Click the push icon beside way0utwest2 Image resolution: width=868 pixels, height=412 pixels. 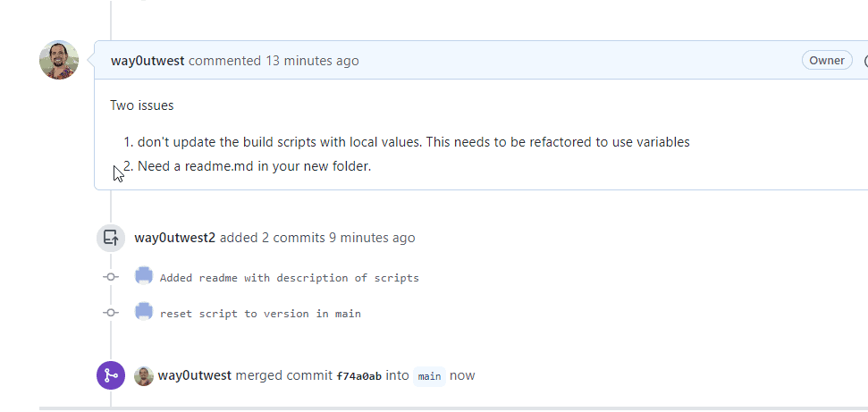111,238
